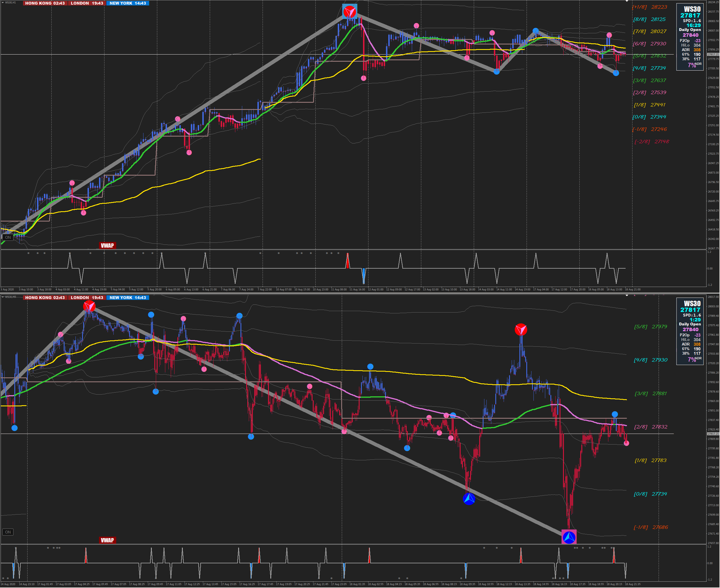Viewport: 720px width, 588px height.
Task: Click the red down-arrow at the M5 chart top-left peak
Action: coord(89,306)
